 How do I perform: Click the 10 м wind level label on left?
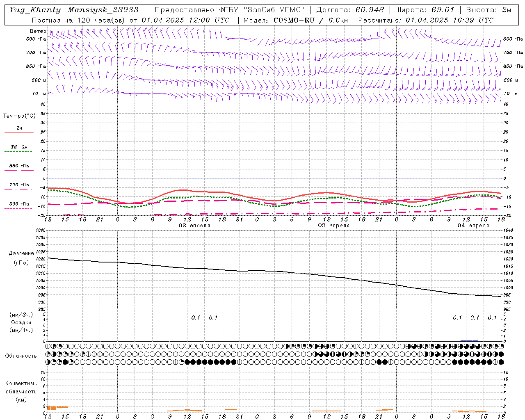[x=39, y=94]
